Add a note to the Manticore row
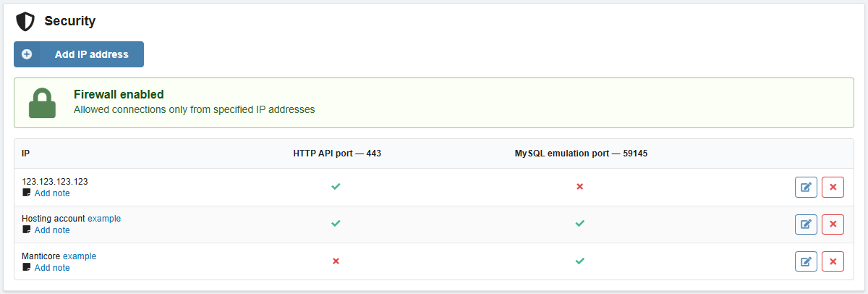Image resolution: width=868 pixels, height=294 pixels. tap(52, 268)
